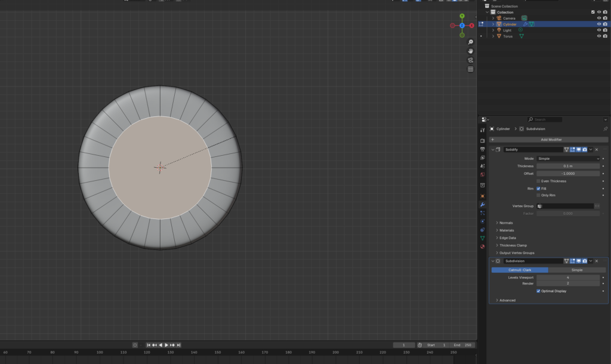
Task: Expand the Camera item in outliner
Action: pos(493,18)
